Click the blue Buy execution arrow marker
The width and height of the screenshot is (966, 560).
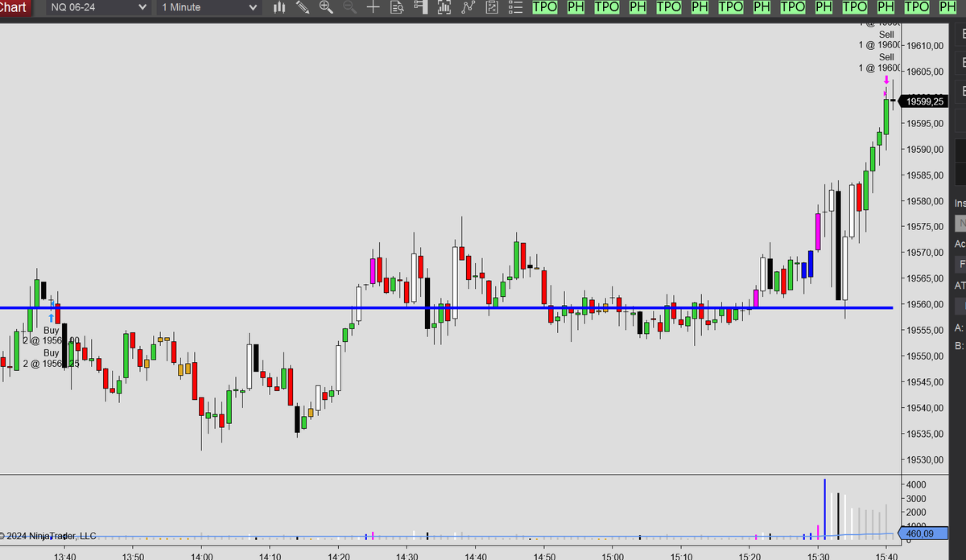[x=52, y=318]
